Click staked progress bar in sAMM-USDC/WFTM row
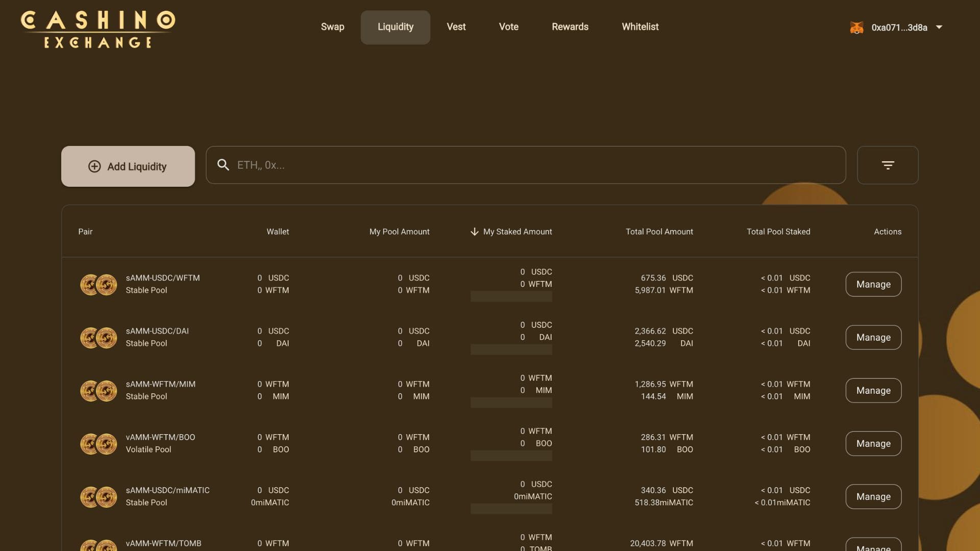 pyautogui.click(x=511, y=296)
